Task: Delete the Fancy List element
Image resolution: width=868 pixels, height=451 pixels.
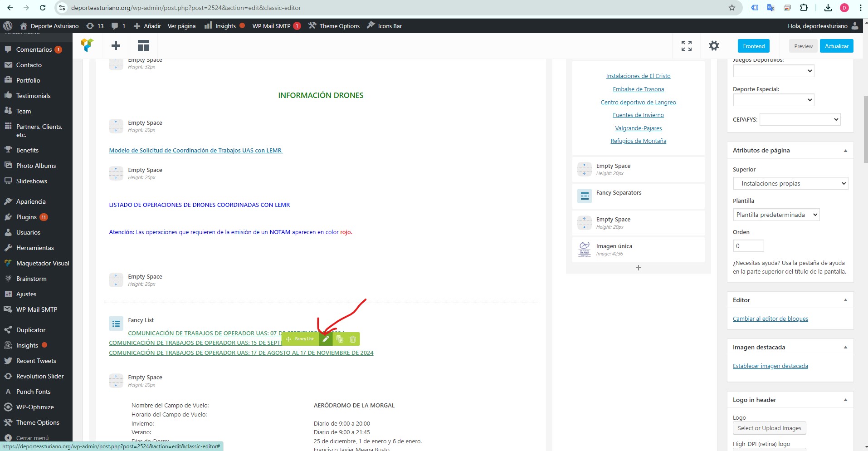Action: 353,339
